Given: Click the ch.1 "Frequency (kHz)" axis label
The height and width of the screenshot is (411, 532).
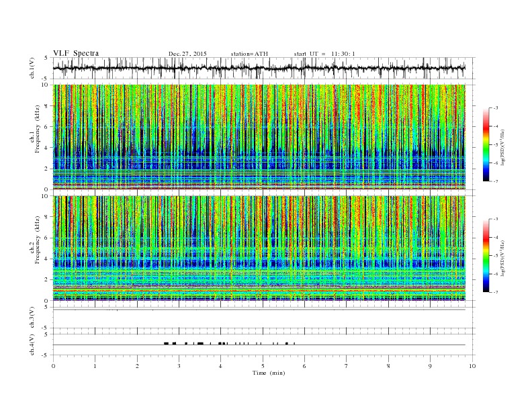Looking at the screenshot, I should click(x=38, y=129).
